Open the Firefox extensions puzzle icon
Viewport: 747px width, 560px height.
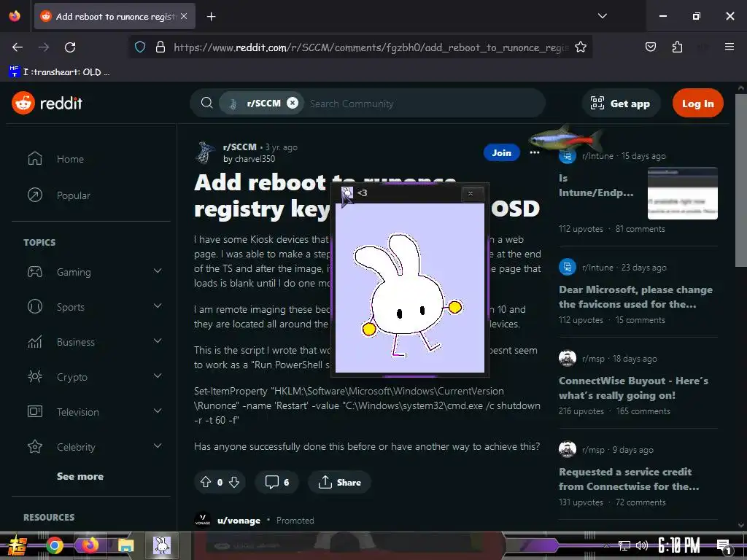pyautogui.click(x=677, y=47)
